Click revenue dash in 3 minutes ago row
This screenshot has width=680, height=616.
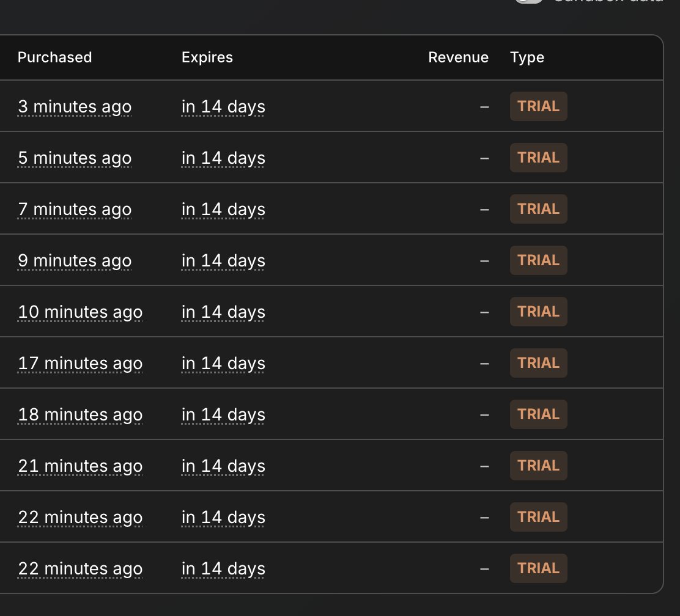[x=484, y=107]
